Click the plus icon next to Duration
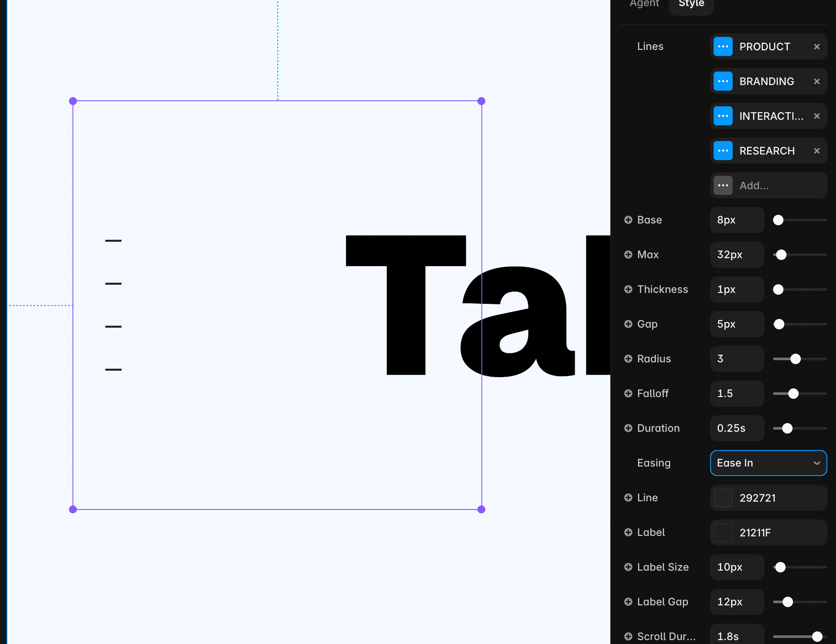The height and width of the screenshot is (644, 836). coord(628,428)
